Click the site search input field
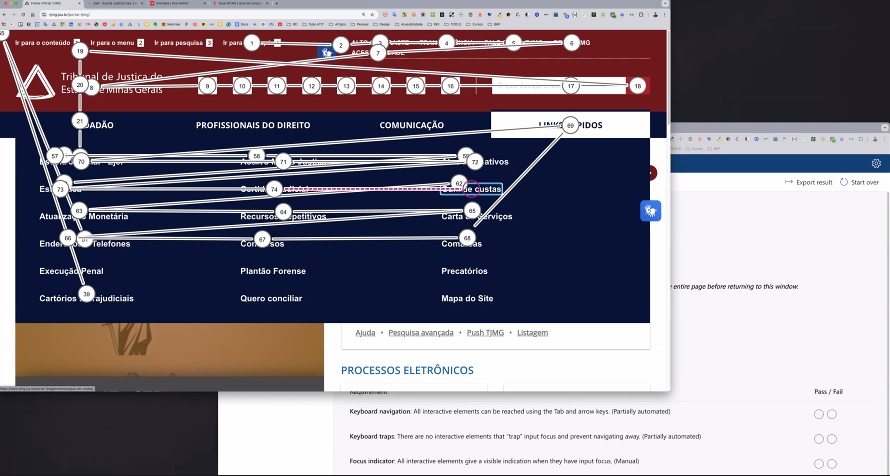 click(x=559, y=86)
